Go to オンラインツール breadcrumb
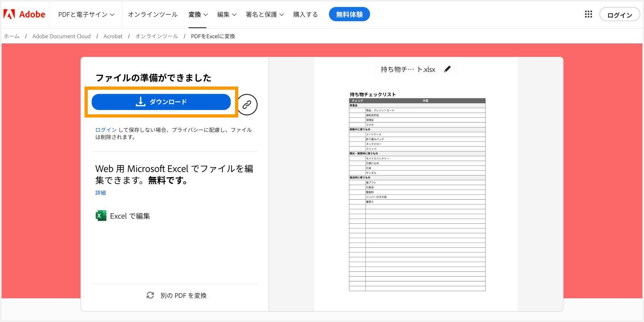The width and height of the screenshot is (644, 322). 157,36
